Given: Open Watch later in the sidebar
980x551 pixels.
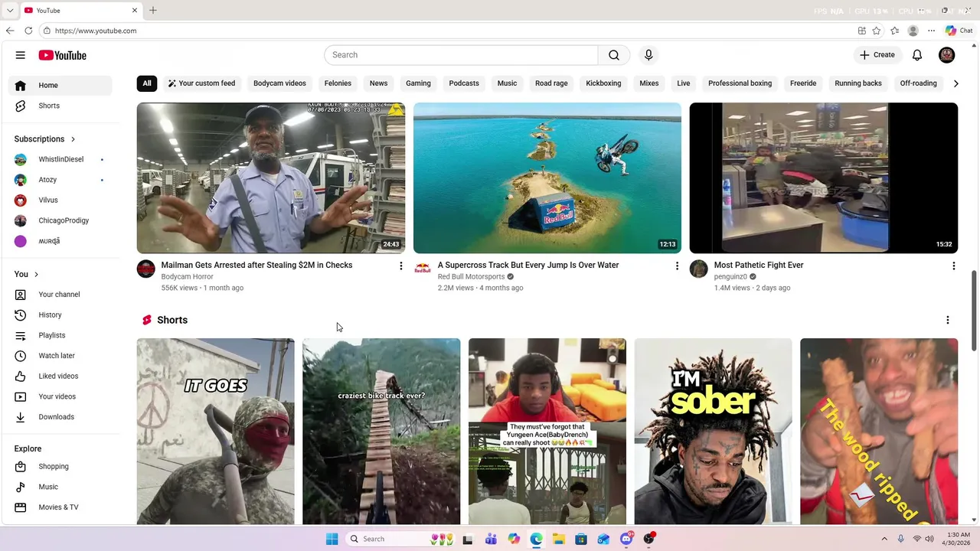Looking at the screenshot, I should click(60, 356).
